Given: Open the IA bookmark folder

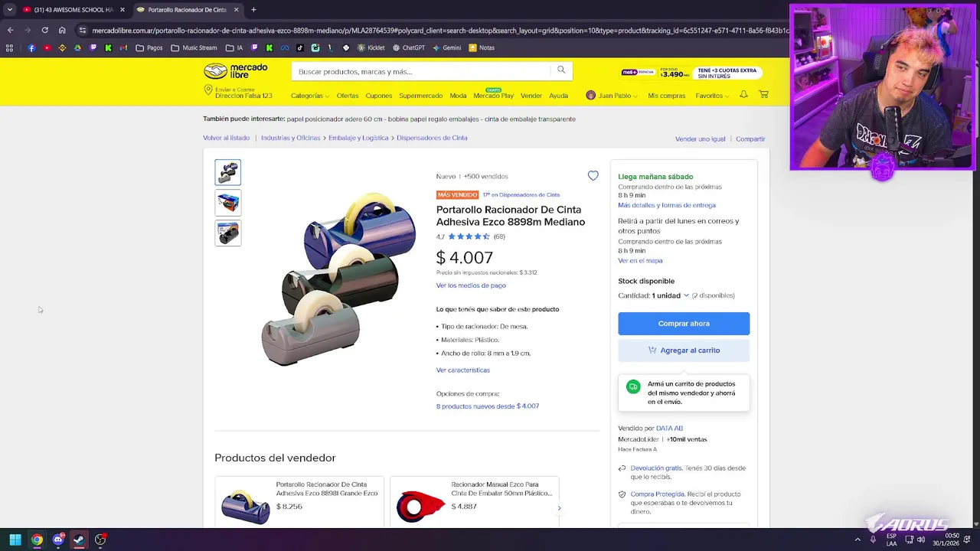Looking at the screenshot, I should [x=234, y=47].
